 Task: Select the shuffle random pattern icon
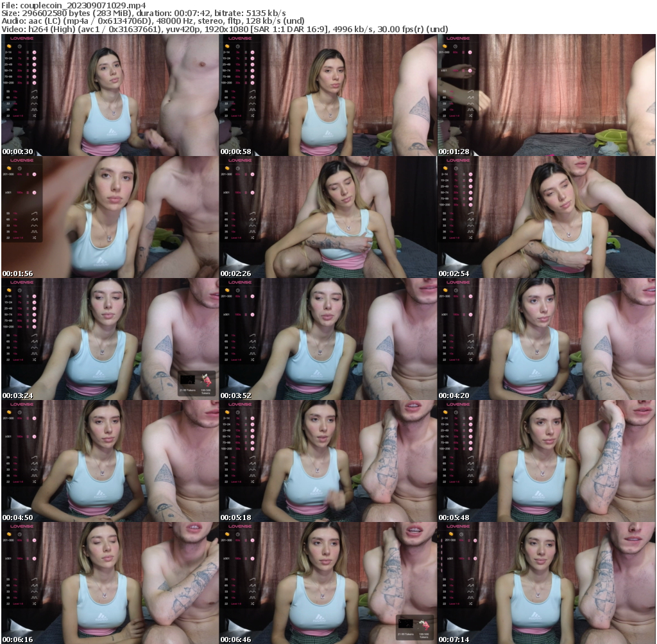[35, 116]
